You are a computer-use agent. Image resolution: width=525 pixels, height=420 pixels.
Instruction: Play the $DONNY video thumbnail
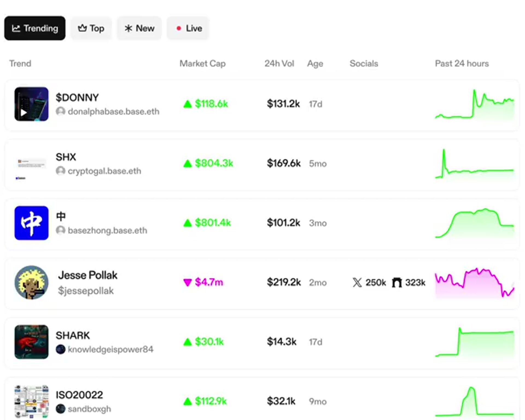click(x=31, y=104)
